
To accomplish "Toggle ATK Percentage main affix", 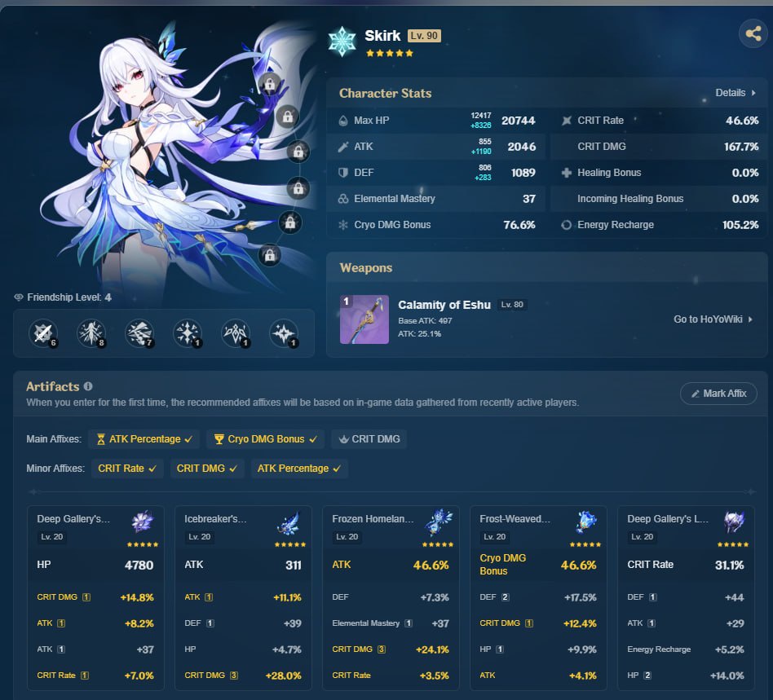I will pyautogui.click(x=144, y=439).
